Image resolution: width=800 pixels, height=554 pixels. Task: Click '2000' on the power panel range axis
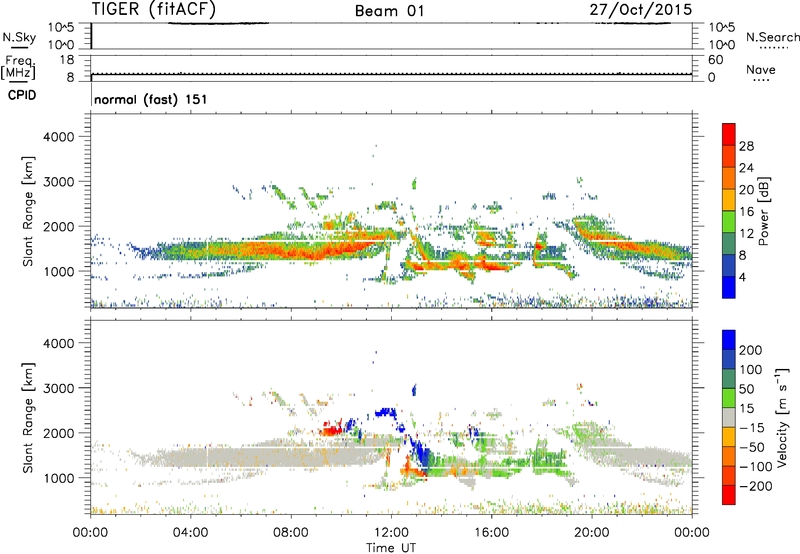tap(59, 226)
